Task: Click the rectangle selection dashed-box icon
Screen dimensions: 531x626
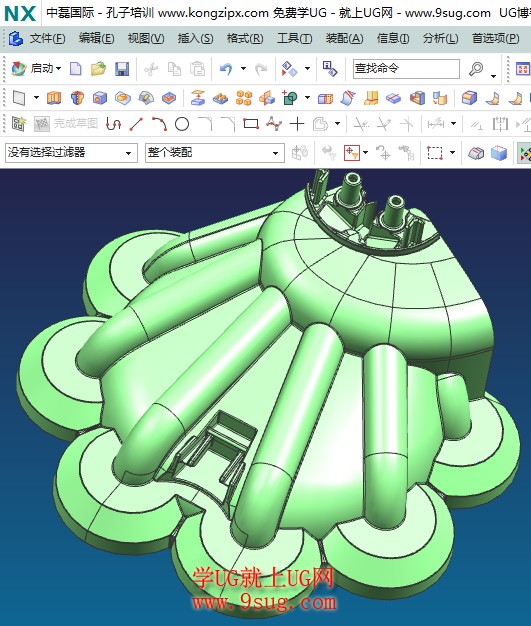Action: coord(435,153)
